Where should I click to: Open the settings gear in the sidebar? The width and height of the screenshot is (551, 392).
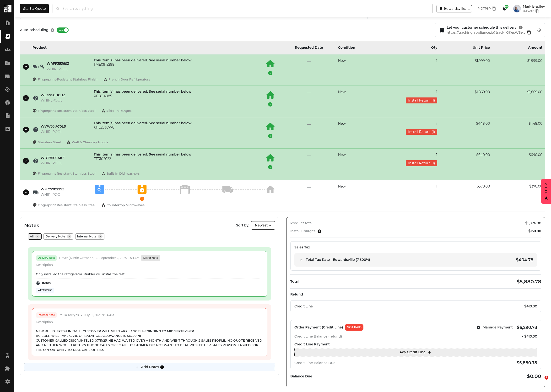(7, 381)
